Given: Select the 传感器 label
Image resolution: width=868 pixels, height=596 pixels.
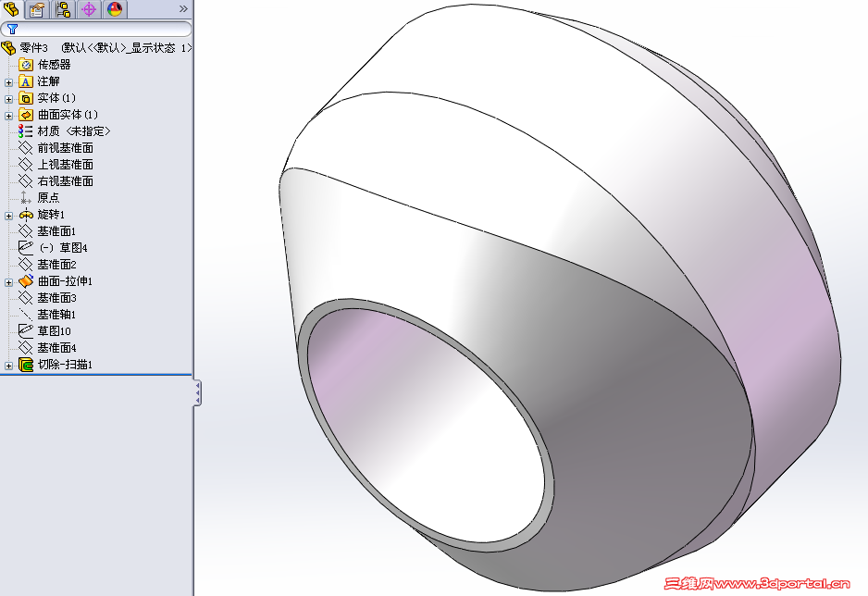Looking at the screenshot, I should point(55,65).
